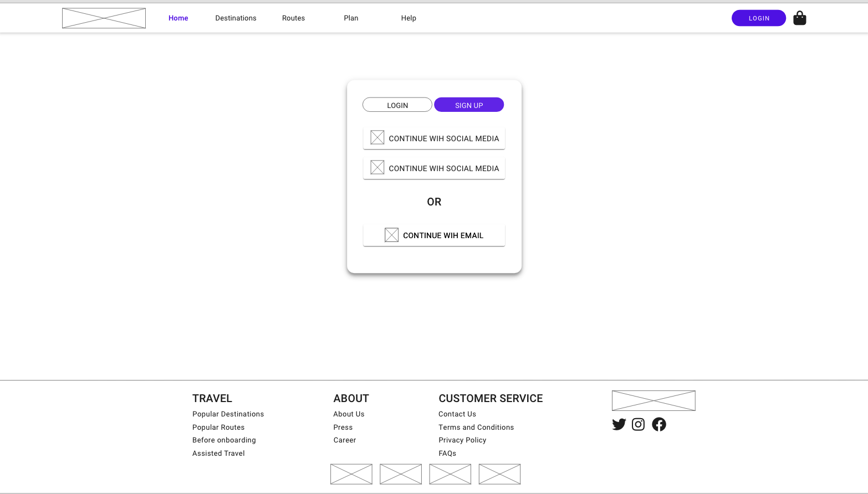Click the email icon inside Continue with Email
This screenshot has height=494, width=868.
click(x=391, y=235)
